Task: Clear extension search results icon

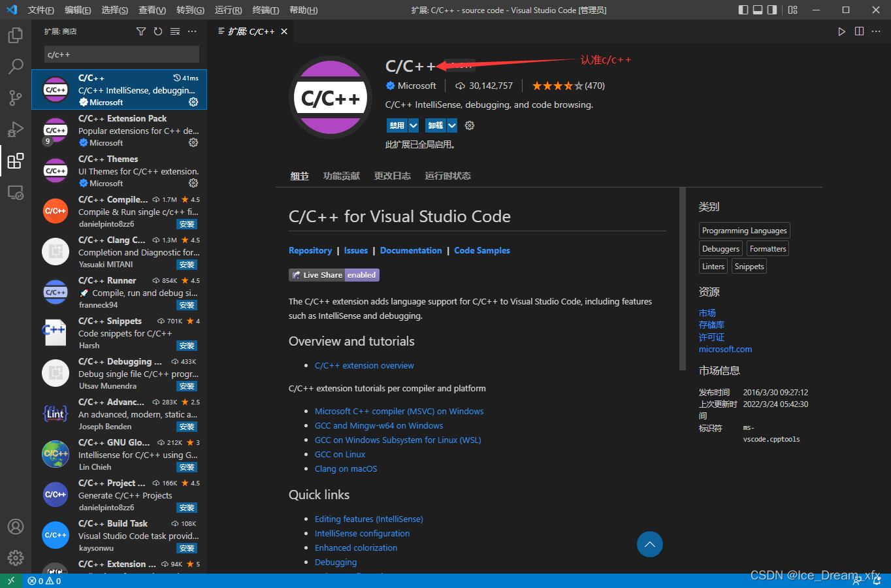Action: tap(175, 31)
